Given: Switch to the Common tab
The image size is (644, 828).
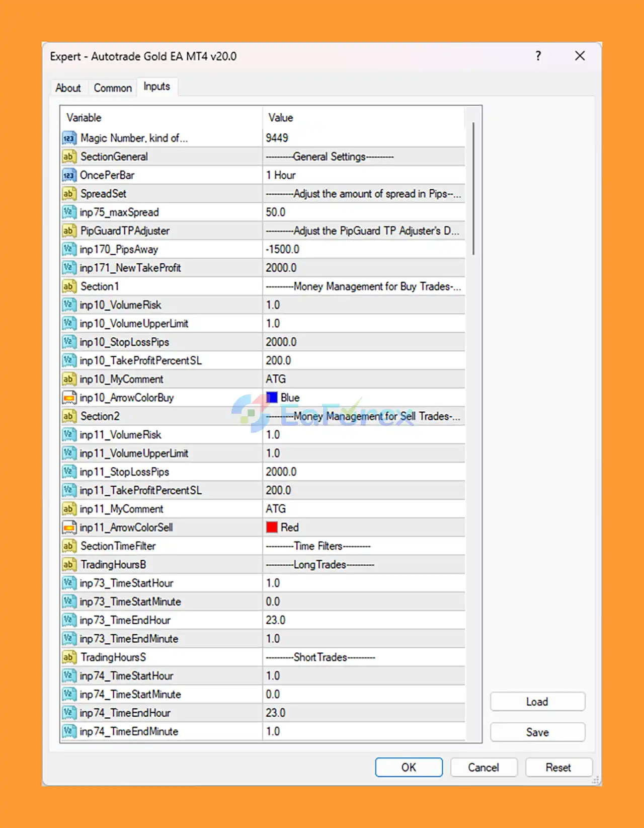Looking at the screenshot, I should click(x=113, y=88).
